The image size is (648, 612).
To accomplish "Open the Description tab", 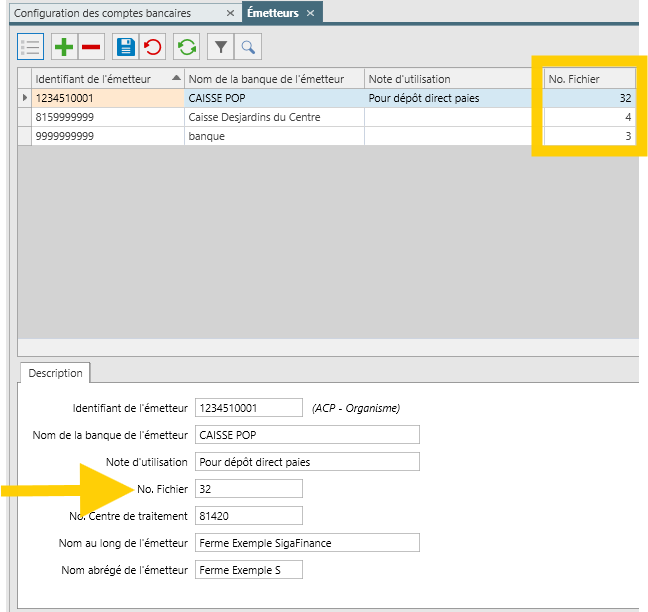I will pos(55,373).
